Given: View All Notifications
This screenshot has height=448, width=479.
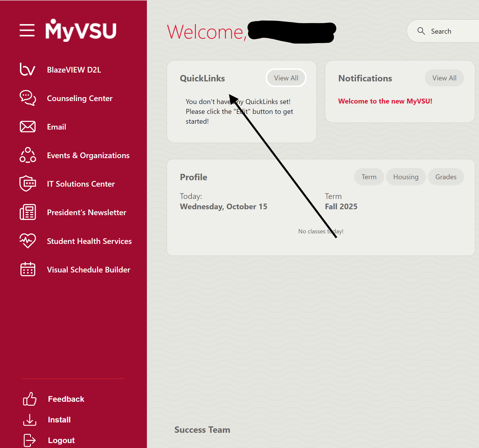Looking at the screenshot, I should (444, 78).
